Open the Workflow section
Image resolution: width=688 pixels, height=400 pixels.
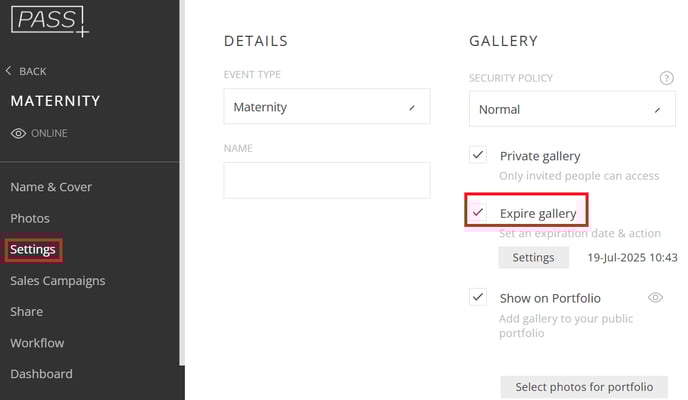tap(37, 343)
